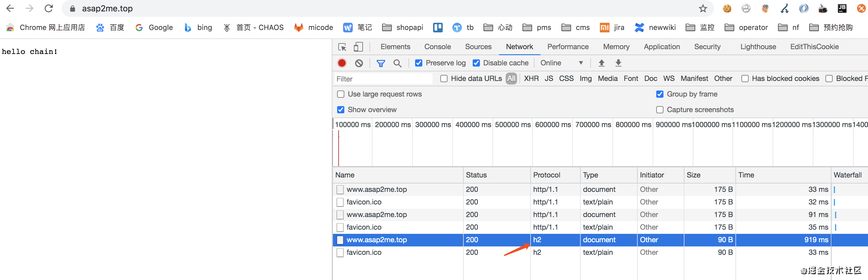Open the micode GitLab bookmark
The image size is (868, 280).
click(313, 28)
